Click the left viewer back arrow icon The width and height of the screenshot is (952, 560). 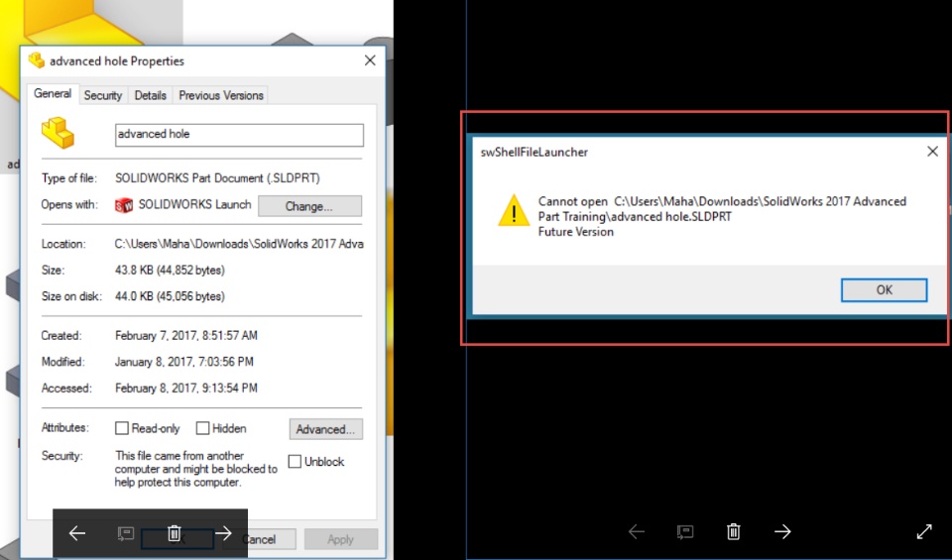coord(77,533)
